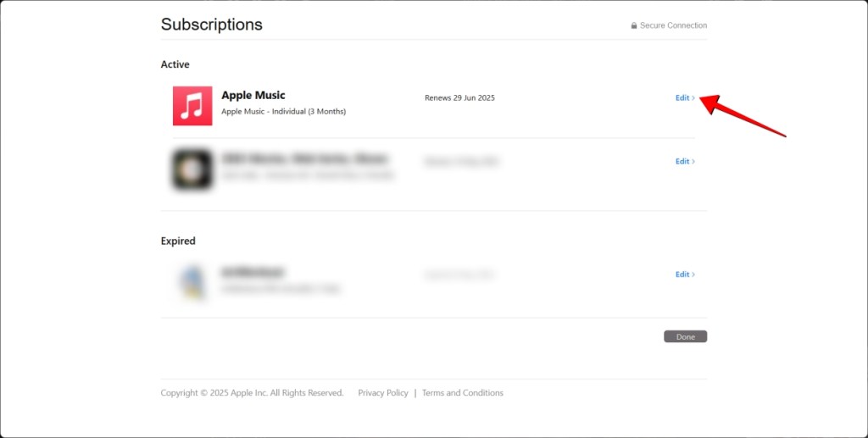Click the Secure Connection lock icon

click(634, 25)
